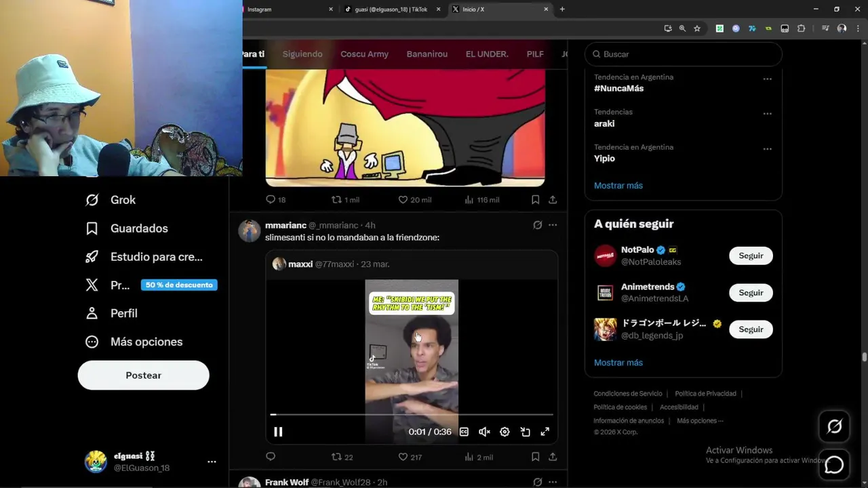868x488 pixels.
Task: Repost the post with 1 mil reposts
Action: [344, 200]
